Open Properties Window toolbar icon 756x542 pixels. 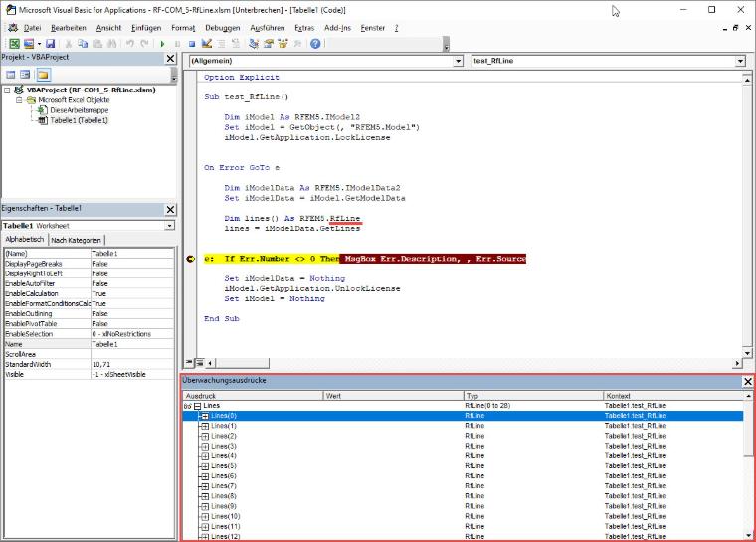(268, 44)
